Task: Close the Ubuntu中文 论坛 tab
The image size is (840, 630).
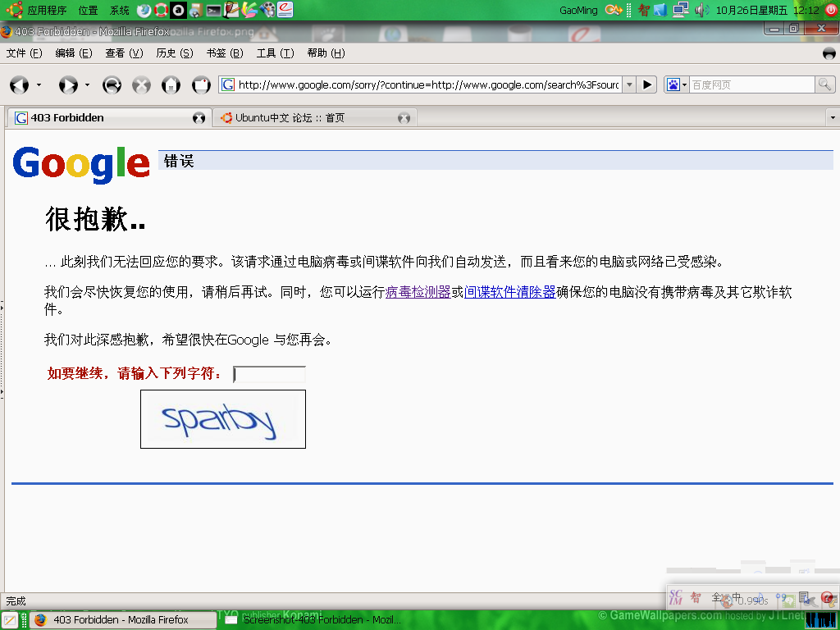Action: (x=404, y=118)
